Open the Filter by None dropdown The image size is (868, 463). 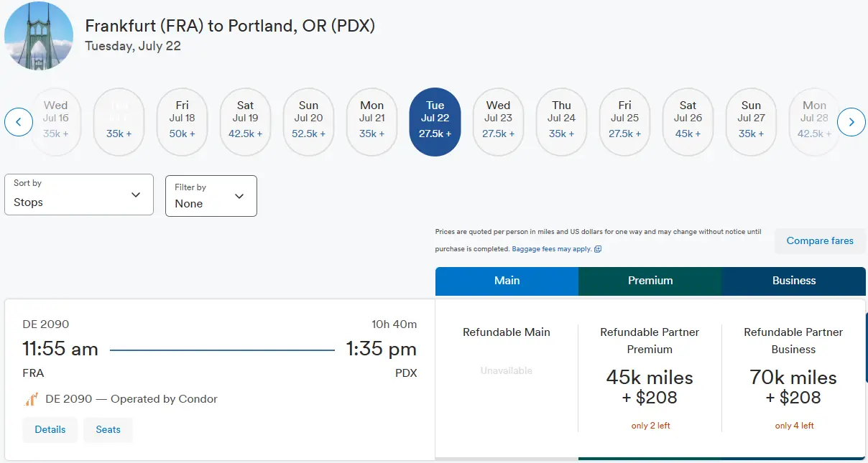tap(211, 196)
